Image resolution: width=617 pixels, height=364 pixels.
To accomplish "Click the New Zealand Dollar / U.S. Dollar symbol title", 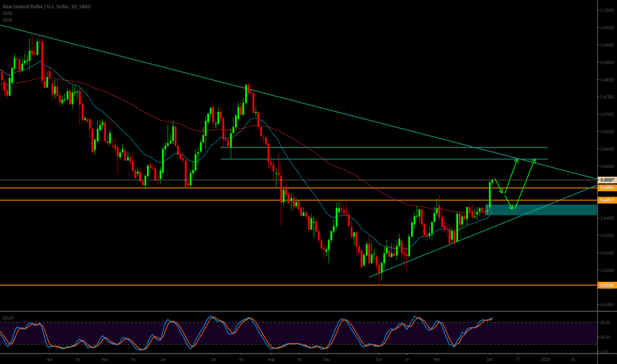I will (46, 7).
